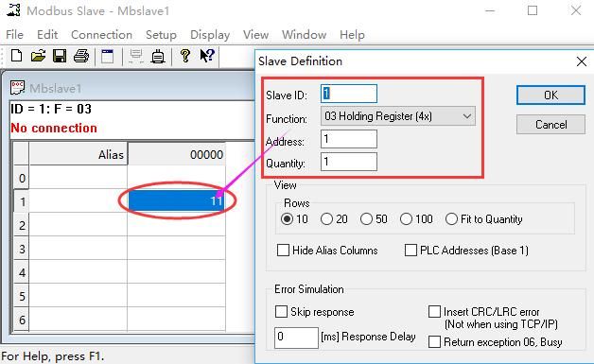The width and height of the screenshot is (594, 364).
Task: Open the View menu
Action: (255, 35)
